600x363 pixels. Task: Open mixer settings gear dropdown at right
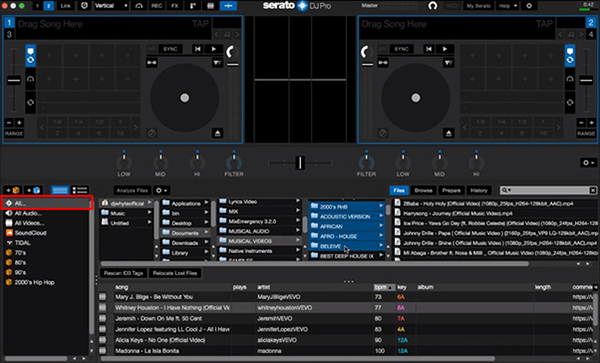[588, 163]
